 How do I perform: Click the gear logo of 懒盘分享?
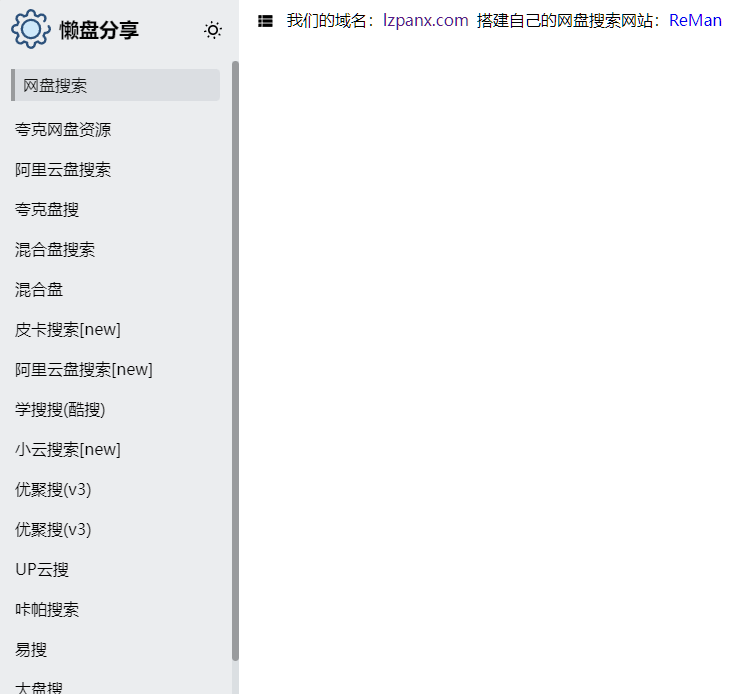point(30,29)
